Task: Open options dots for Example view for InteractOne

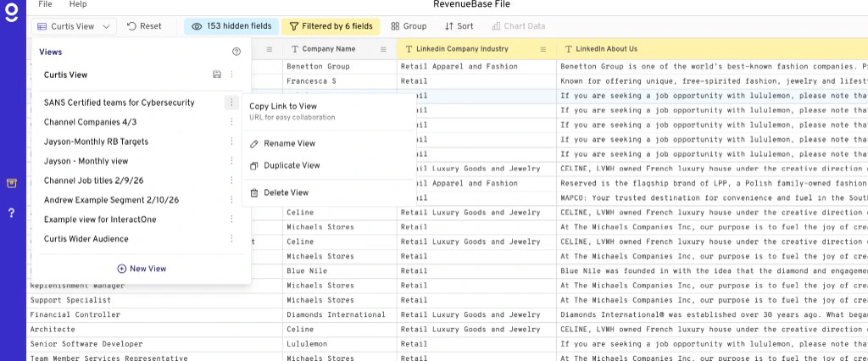Action: (232, 219)
